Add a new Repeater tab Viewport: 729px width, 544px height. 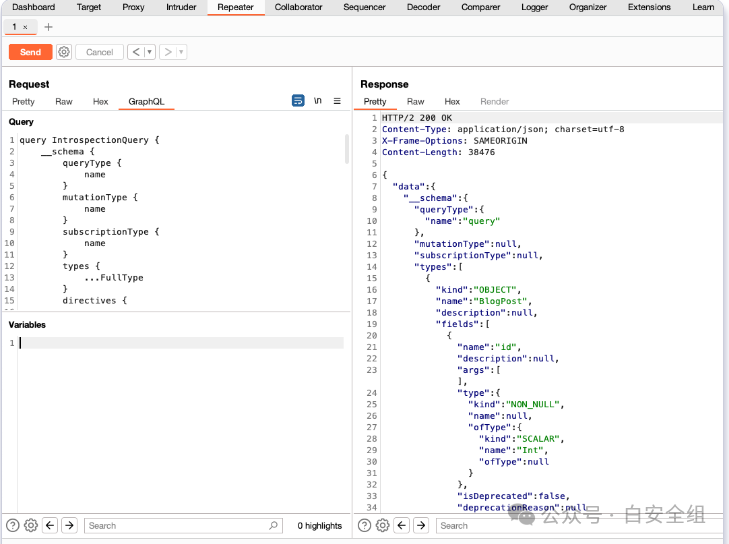48,27
